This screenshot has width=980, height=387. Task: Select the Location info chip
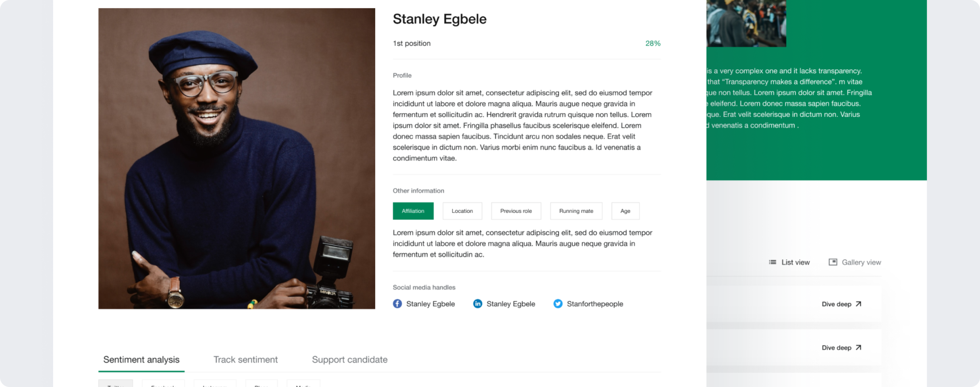(x=462, y=211)
